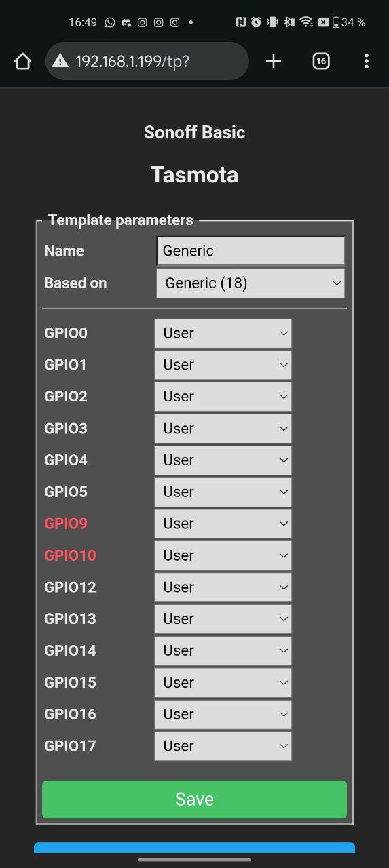The width and height of the screenshot is (389, 868).
Task: Open the GPIO10 function selector
Action: point(223,556)
